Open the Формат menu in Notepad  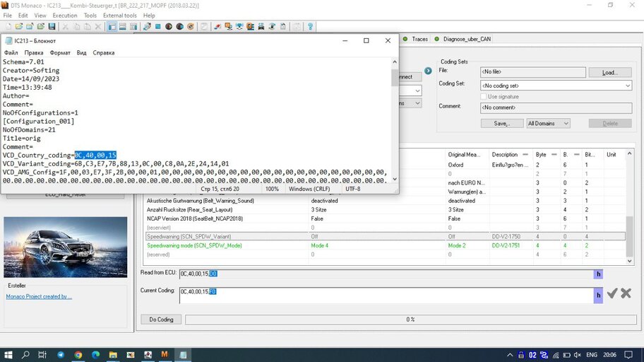(x=60, y=52)
